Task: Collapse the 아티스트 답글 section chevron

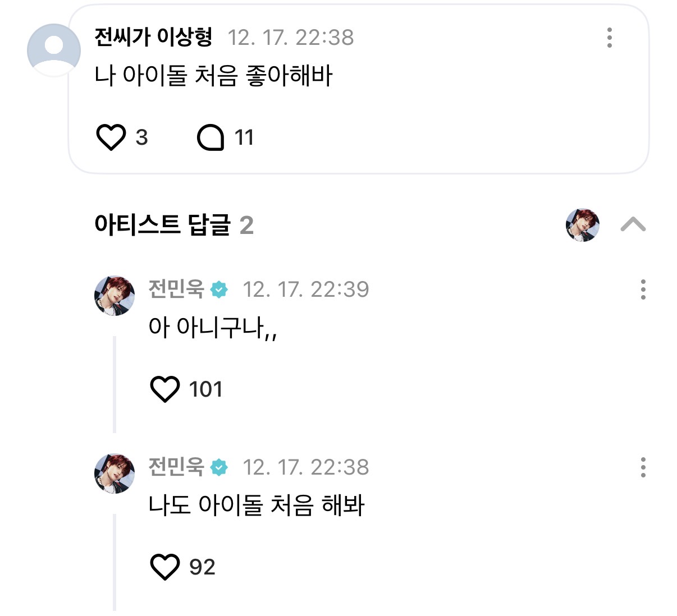Action: [x=633, y=225]
